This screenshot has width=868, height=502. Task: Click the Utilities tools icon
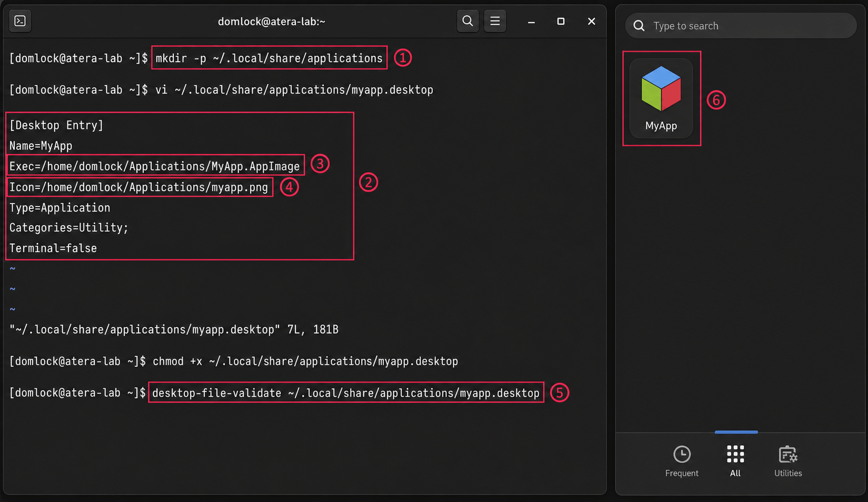pos(788,454)
